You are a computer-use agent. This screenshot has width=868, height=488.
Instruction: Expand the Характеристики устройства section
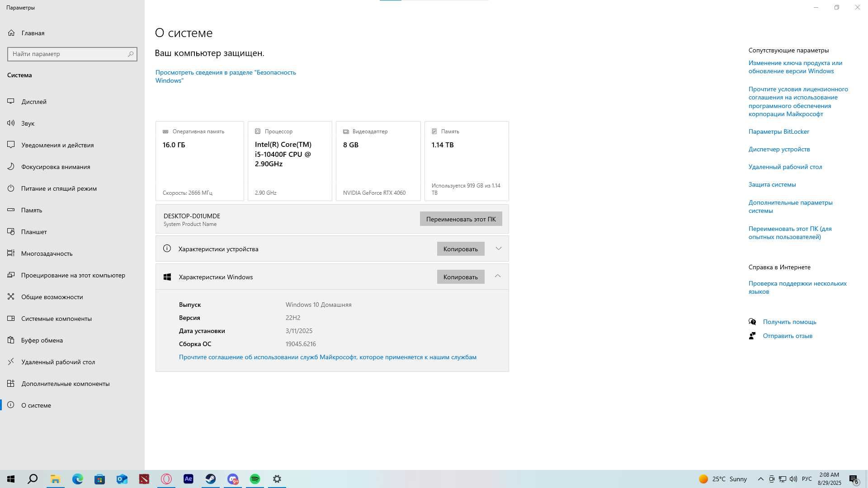pyautogui.click(x=499, y=249)
